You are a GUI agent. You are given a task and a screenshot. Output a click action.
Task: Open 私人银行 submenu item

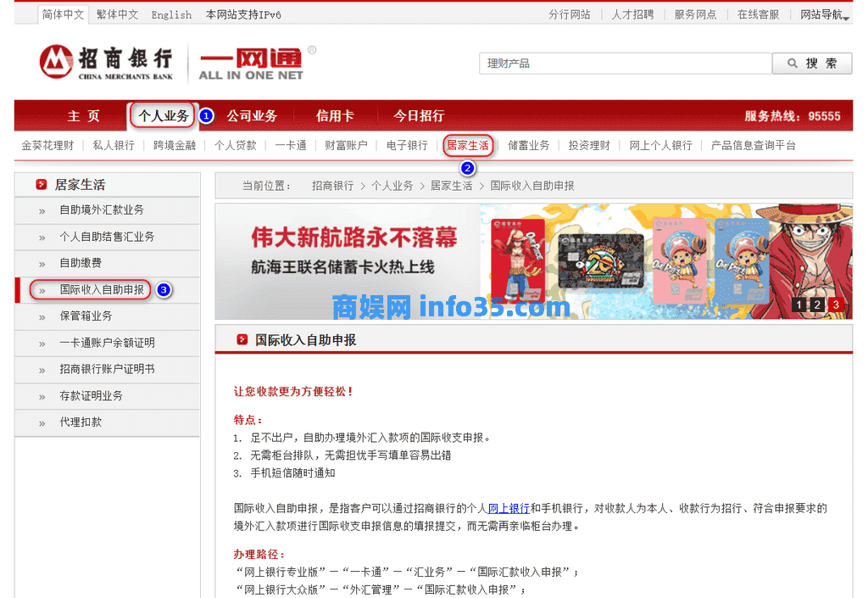pos(114,146)
